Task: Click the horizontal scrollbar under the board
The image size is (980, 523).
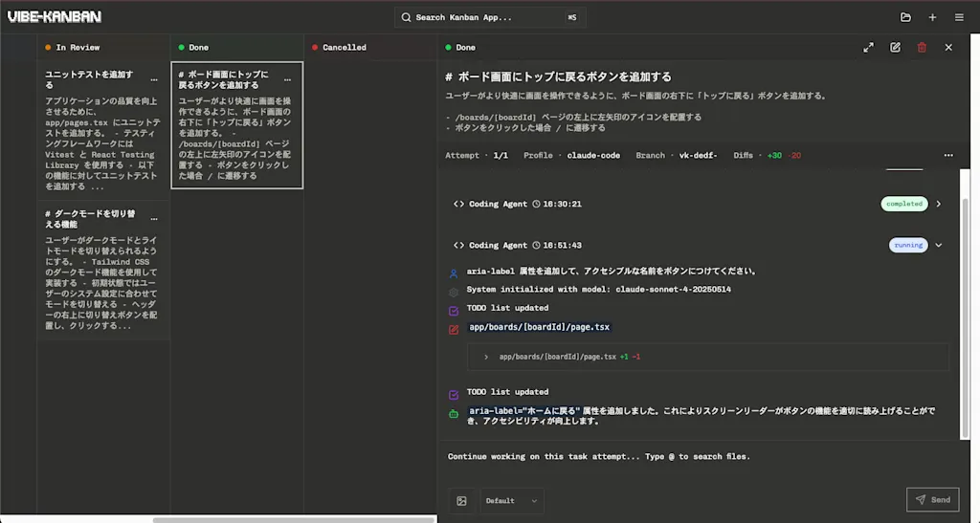Action: (294, 519)
